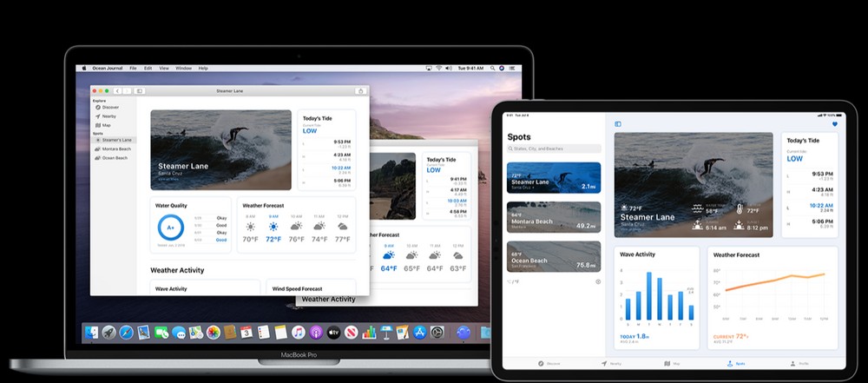Open Safari from the Dock

127,333
